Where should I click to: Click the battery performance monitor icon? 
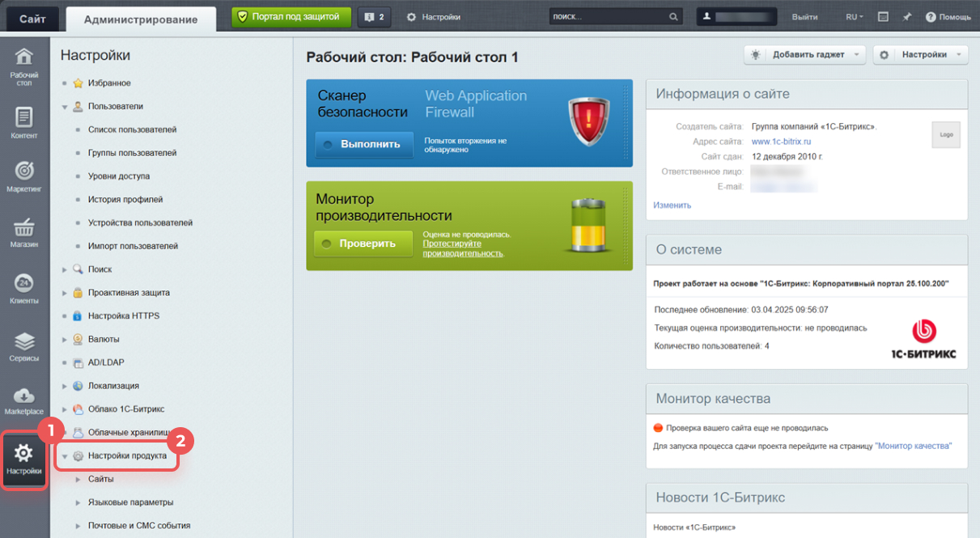click(590, 225)
